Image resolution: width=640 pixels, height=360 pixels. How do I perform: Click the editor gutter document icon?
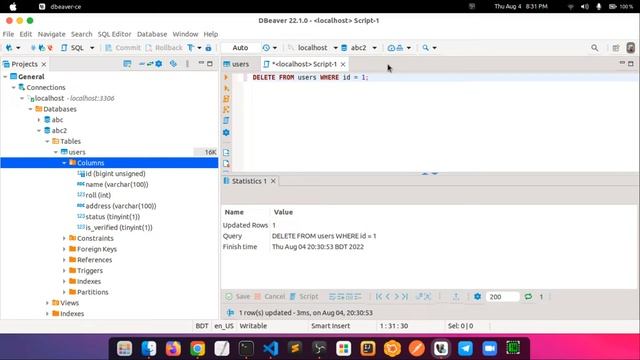(x=226, y=152)
